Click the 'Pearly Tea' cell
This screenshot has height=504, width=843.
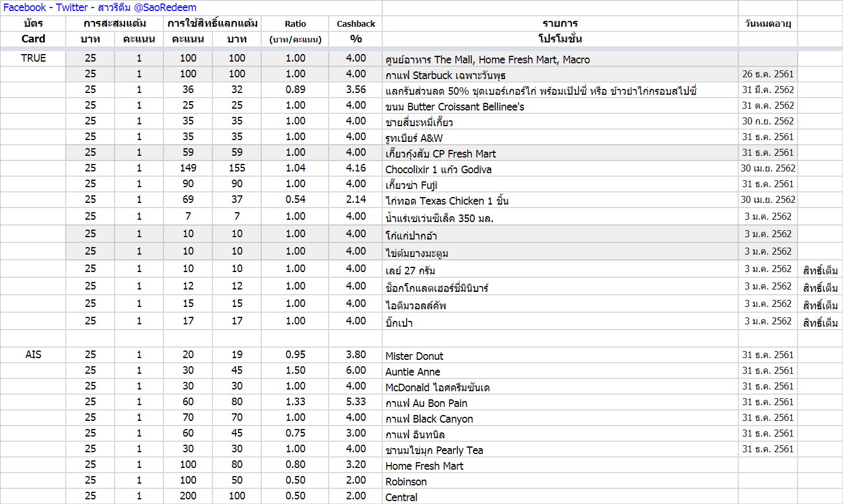[560, 449]
